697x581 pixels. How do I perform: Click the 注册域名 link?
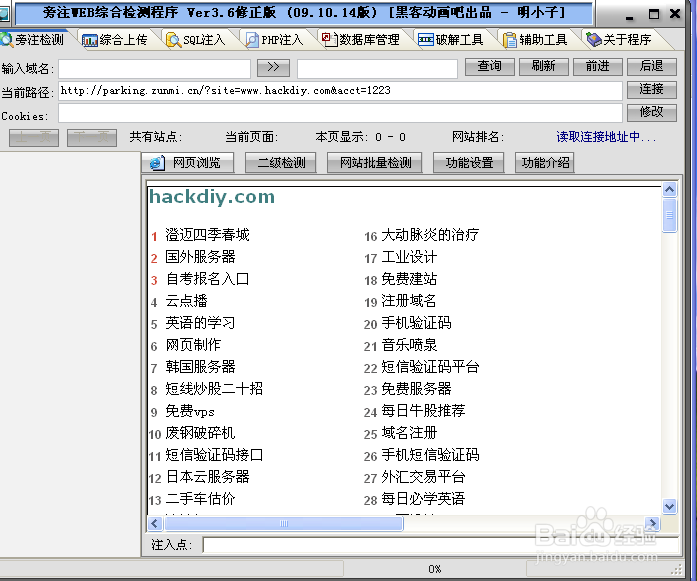click(x=409, y=301)
